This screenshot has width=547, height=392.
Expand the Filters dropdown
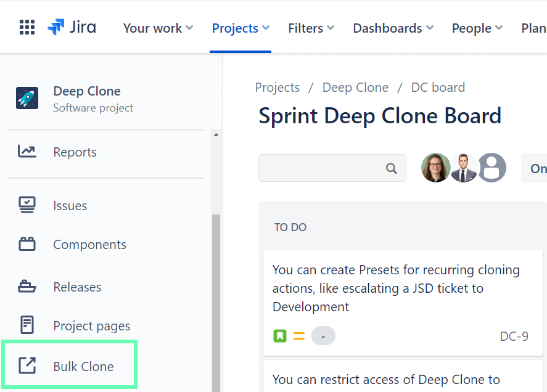click(310, 28)
